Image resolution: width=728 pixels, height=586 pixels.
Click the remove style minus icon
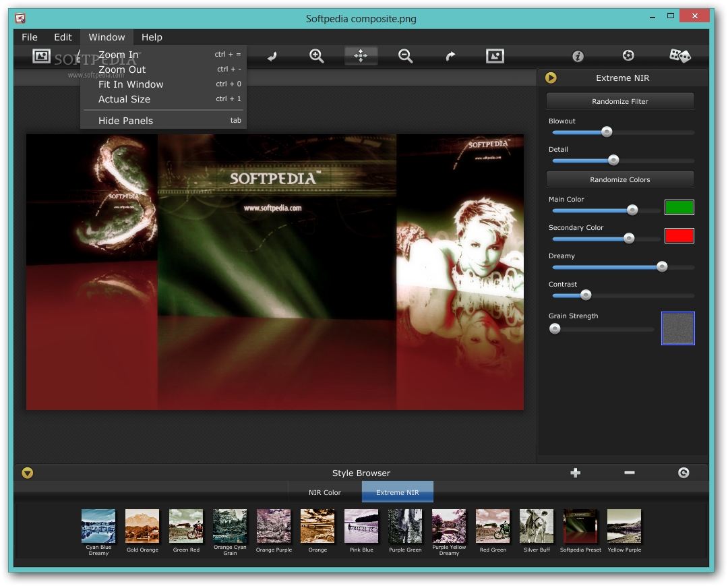629,473
